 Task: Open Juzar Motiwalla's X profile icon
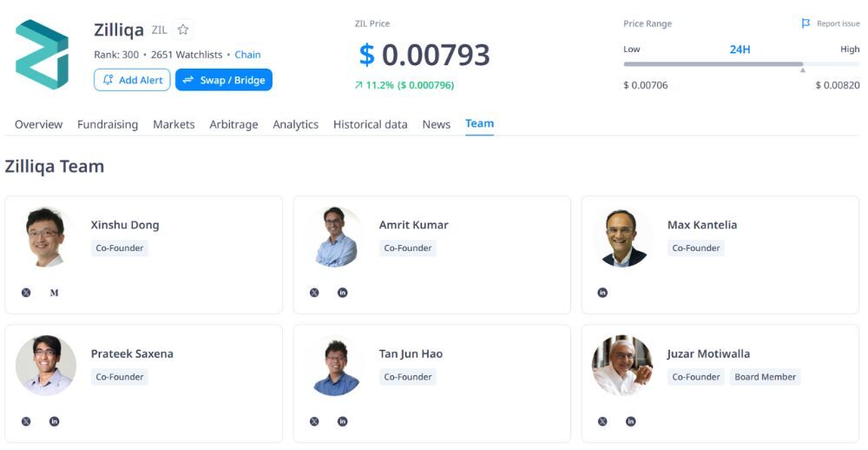point(602,421)
